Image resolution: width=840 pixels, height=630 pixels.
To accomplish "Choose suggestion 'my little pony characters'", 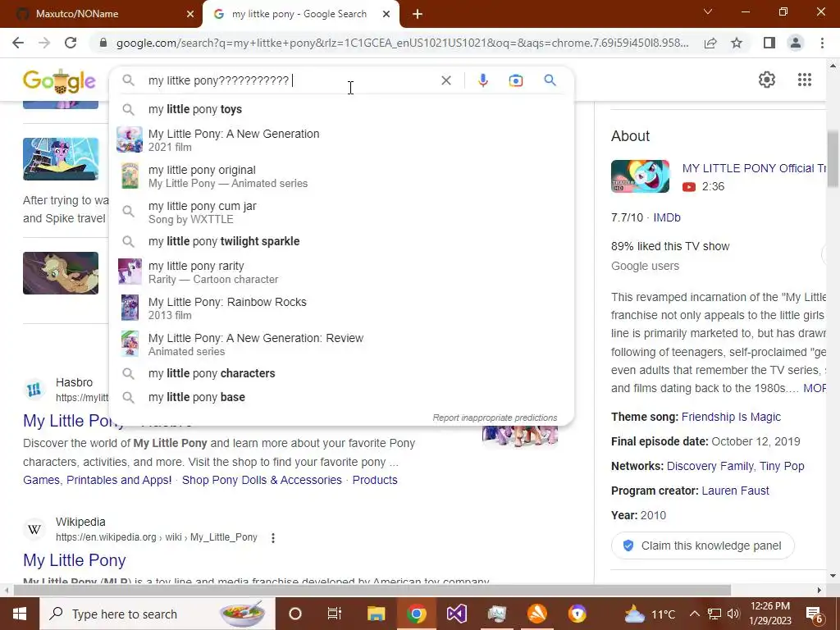I will click(x=341, y=373).
